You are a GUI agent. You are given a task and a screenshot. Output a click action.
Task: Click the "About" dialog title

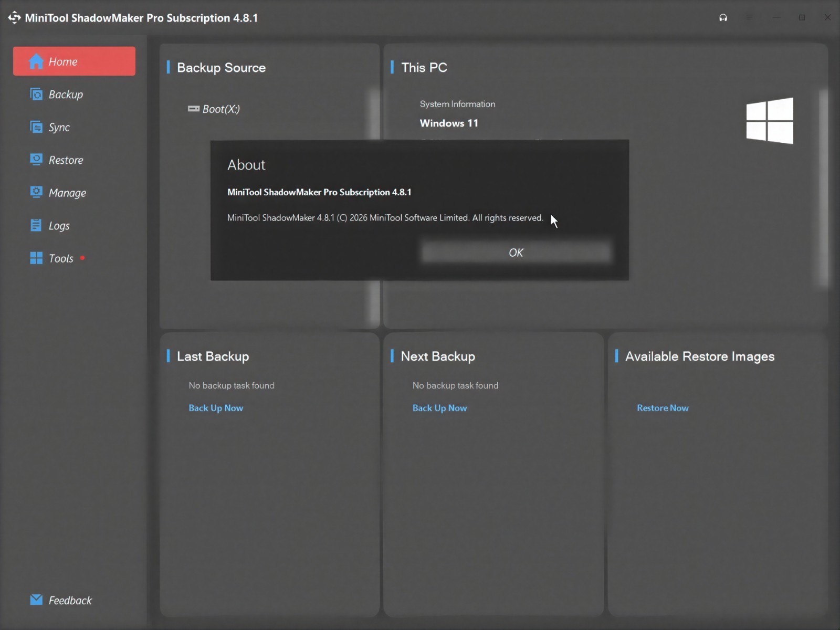point(246,165)
